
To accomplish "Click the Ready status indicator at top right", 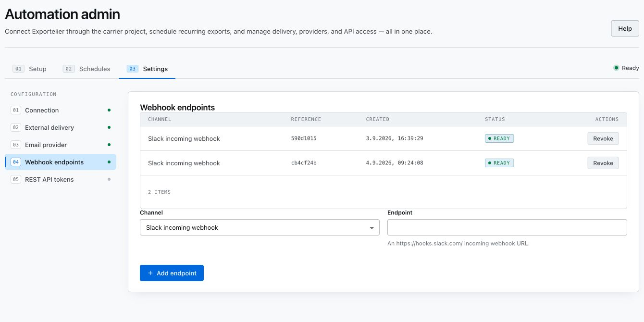I will coord(626,68).
